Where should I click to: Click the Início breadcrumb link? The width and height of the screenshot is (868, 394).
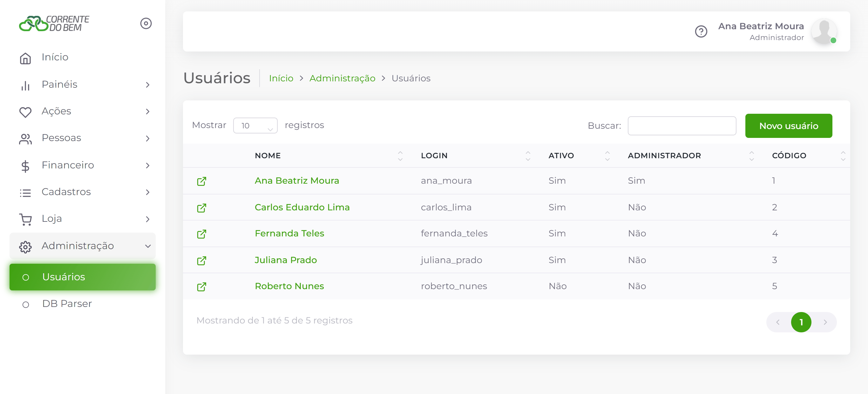[x=281, y=78]
